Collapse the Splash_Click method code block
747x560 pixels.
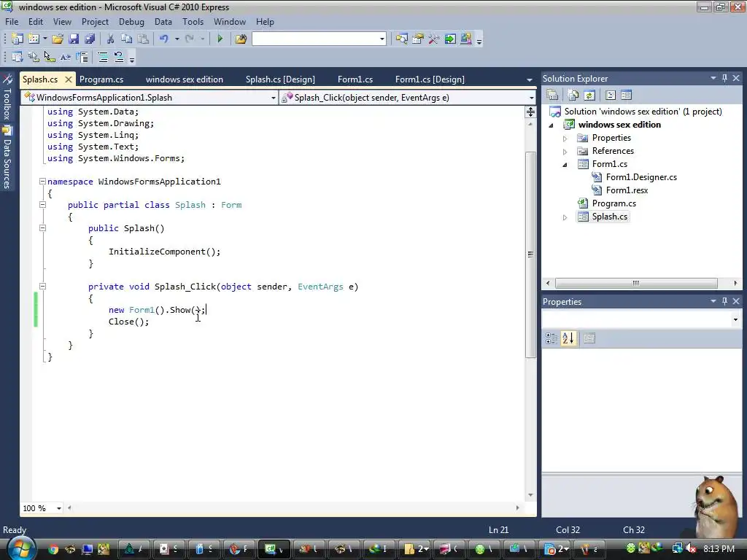[x=42, y=287]
